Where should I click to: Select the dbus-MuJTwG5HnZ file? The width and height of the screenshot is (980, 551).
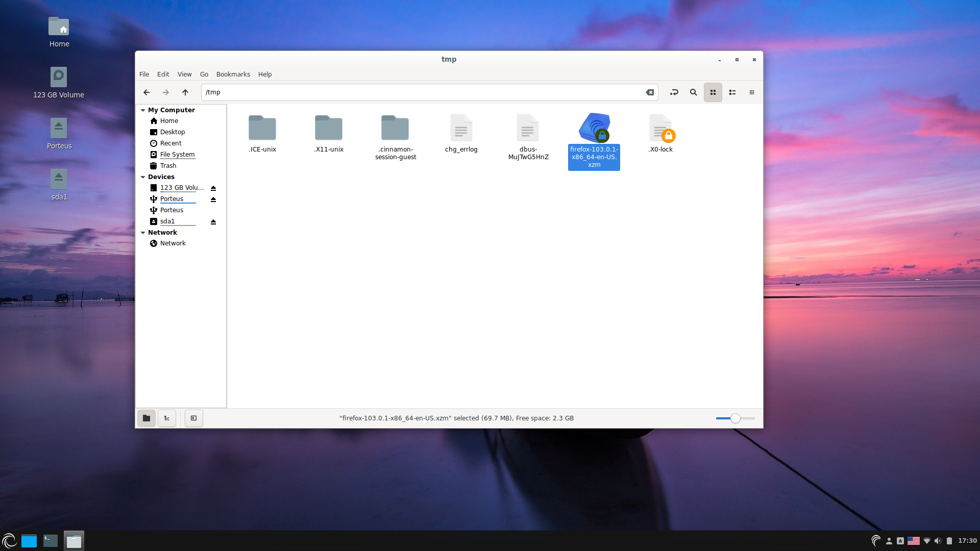[x=528, y=137]
